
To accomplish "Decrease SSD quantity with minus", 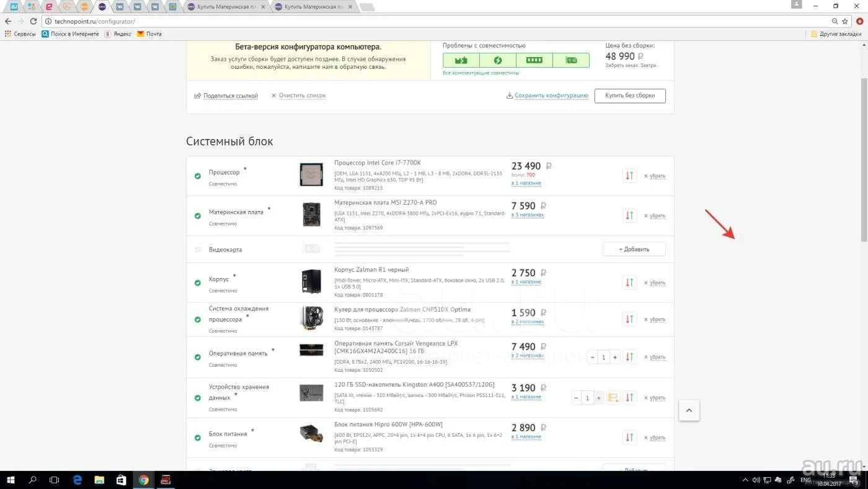I will tap(577, 398).
